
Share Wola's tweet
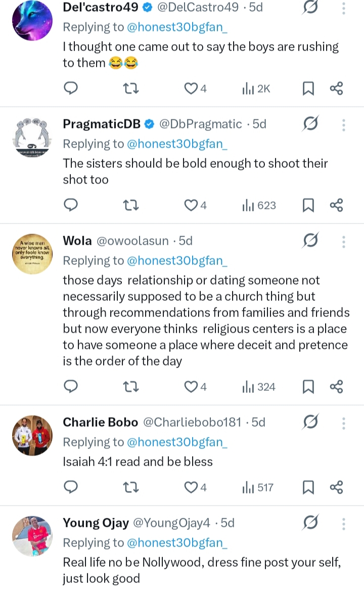tap(336, 387)
